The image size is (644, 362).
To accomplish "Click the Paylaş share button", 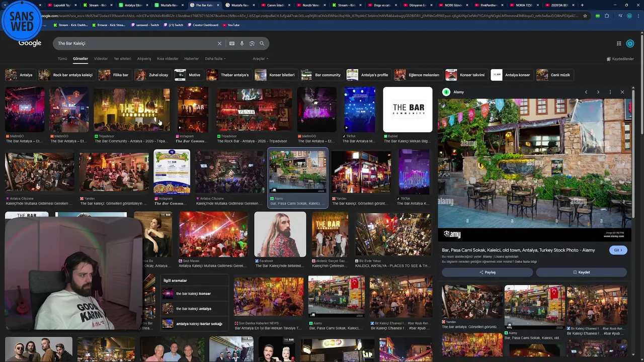I will point(487,272).
